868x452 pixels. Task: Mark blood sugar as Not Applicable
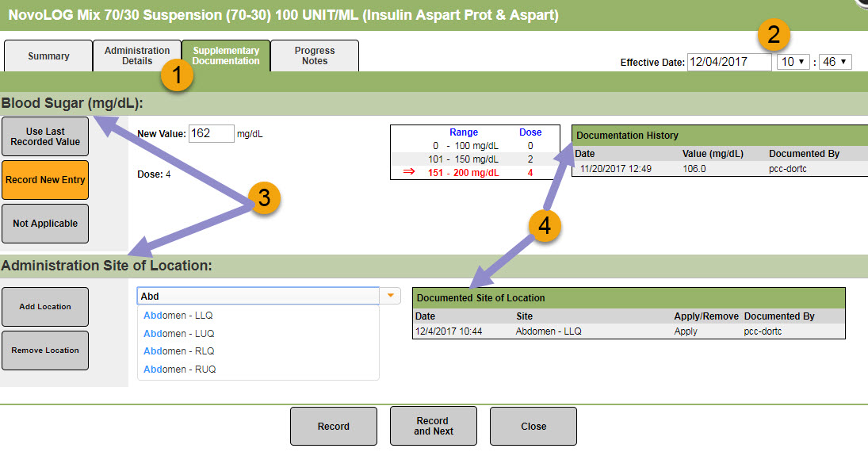(45, 224)
